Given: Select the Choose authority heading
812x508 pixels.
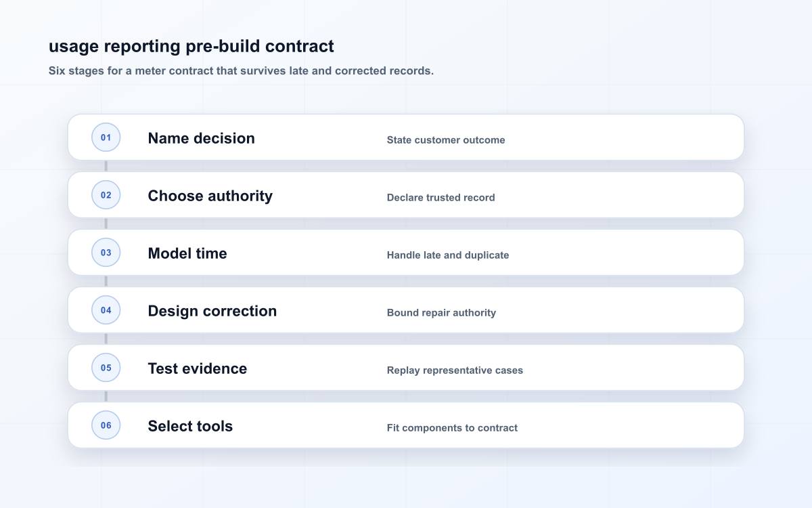Looking at the screenshot, I should pos(210,196).
